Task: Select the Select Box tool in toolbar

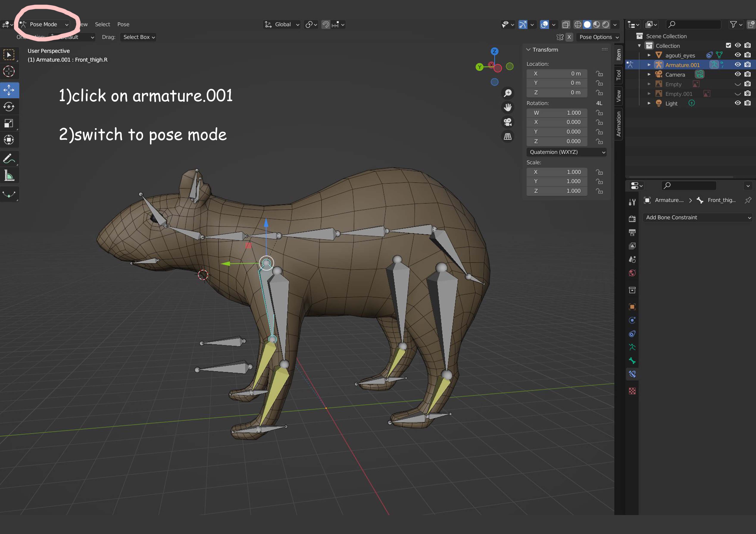Action: [9, 55]
